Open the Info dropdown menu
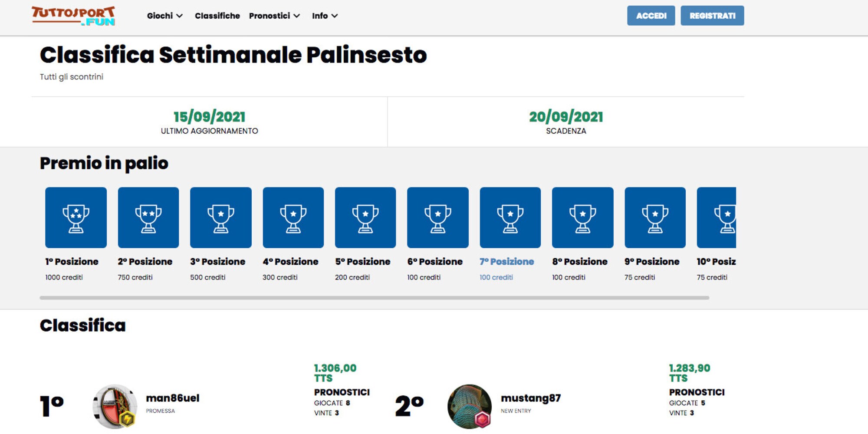 (x=325, y=16)
